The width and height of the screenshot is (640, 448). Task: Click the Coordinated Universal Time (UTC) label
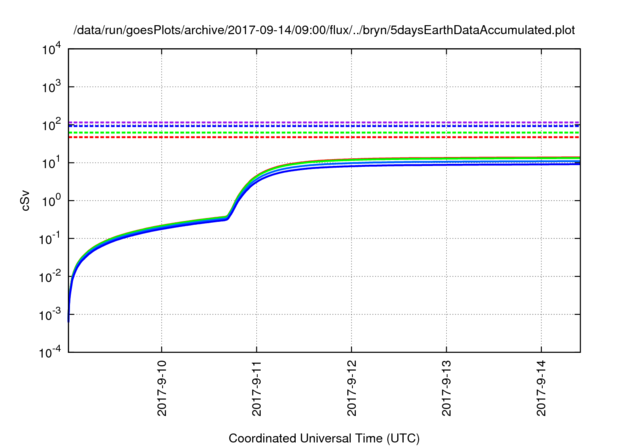coord(324,439)
